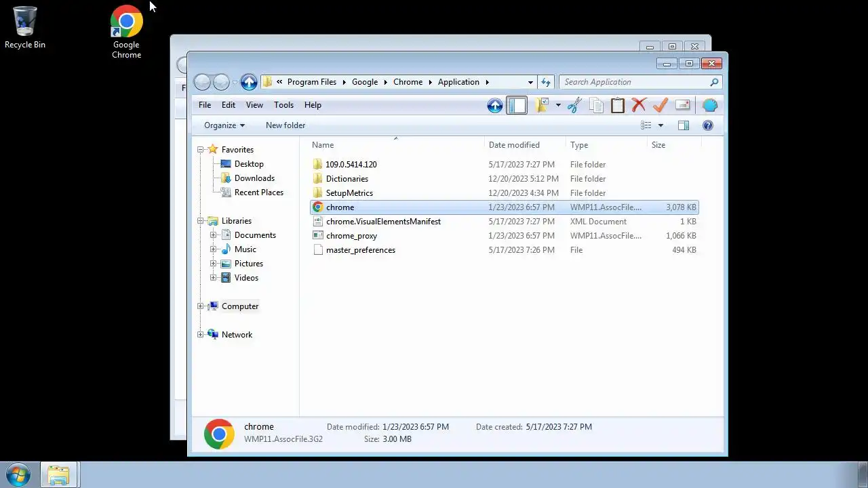
Task: Expand the Music library node
Action: 214,249
